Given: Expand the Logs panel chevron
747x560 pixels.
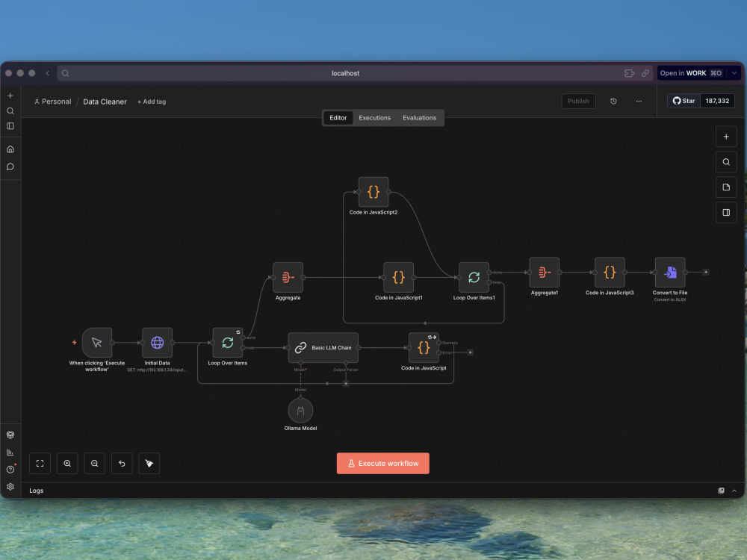Looking at the screenshot, I should [x=734, y=491].
